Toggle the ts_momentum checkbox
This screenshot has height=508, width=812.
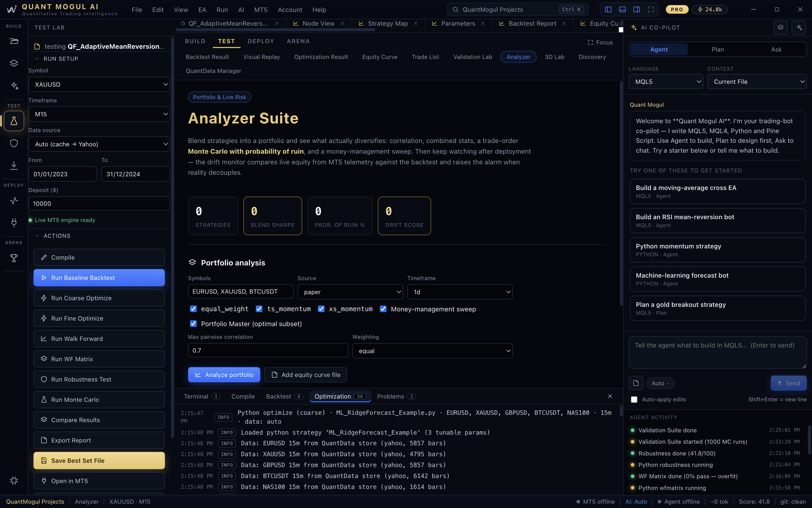[259, 309]
